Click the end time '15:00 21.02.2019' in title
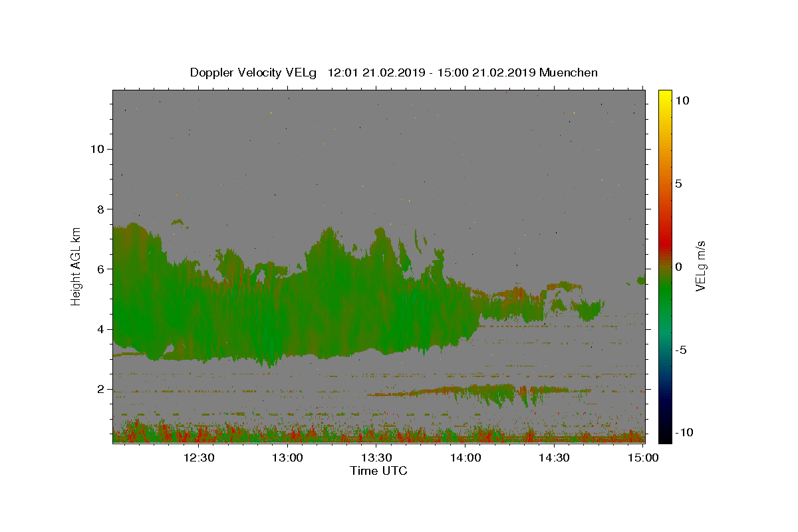The height and width of the screenshot is (532, 798). coord(486,72)
